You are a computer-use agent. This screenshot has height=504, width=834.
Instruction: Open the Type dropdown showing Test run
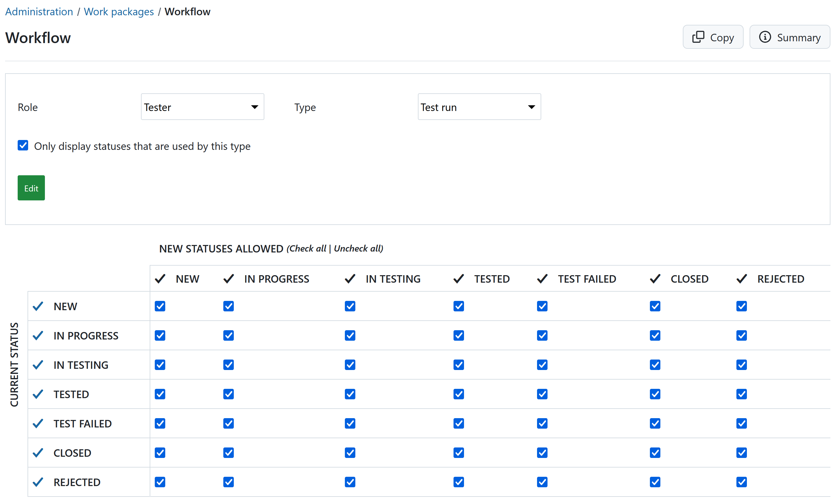[x=479, y=106]
